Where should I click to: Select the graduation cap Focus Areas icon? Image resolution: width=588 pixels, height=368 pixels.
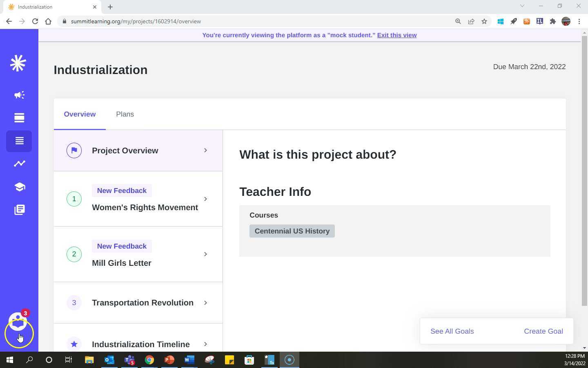[x=19, y=186]
